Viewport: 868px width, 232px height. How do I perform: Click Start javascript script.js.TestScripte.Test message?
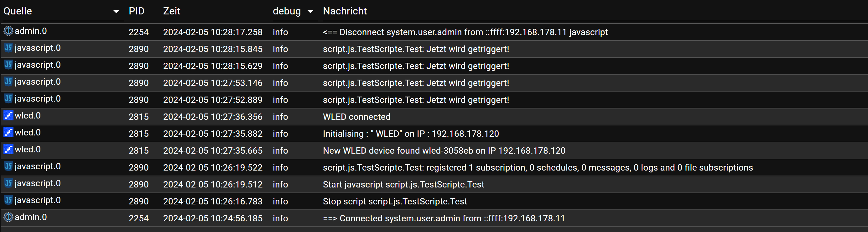[403, 184]
